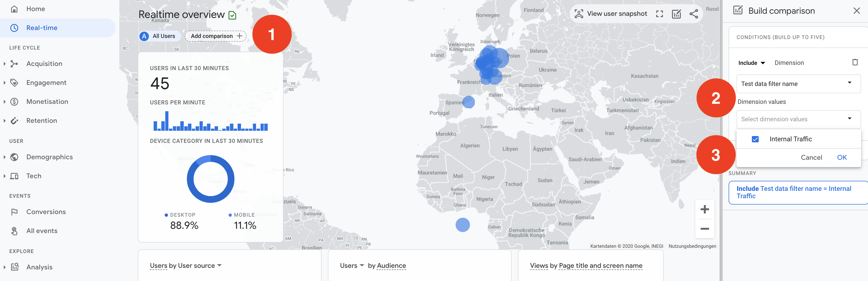Viewport: 868px width, 281px height.
Task: Delete the condition with trash icon
Action: (x=855, y=62)
